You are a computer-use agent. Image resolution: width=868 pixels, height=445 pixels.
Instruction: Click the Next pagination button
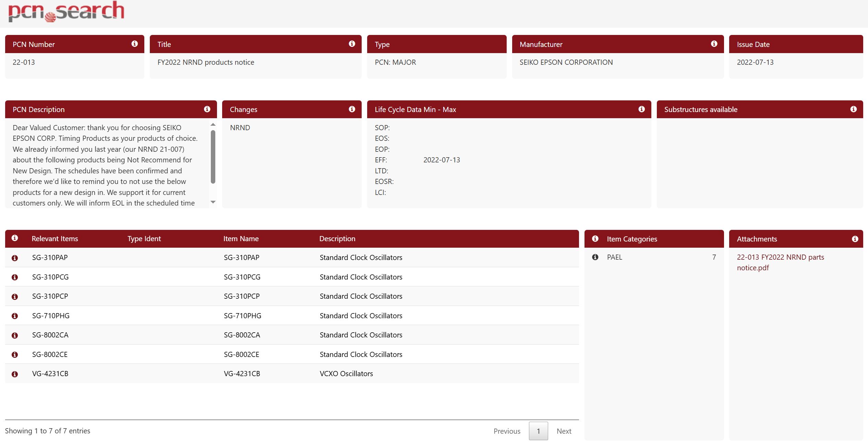coord(564,431)
